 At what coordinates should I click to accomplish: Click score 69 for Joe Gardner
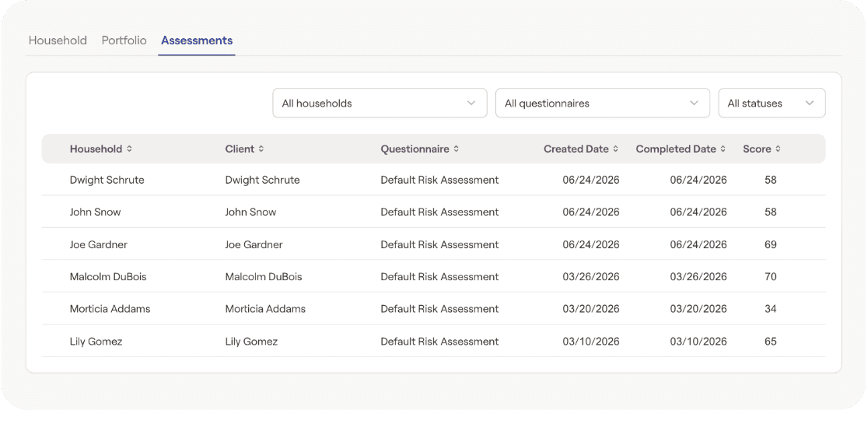point(771,244)
